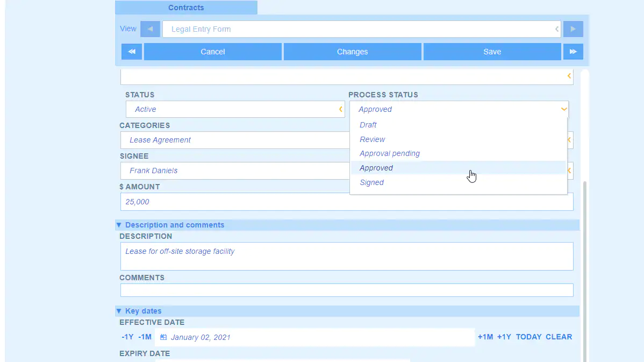
Task: Click the orange chevron on the Status field
Action: tap(340, 109)
